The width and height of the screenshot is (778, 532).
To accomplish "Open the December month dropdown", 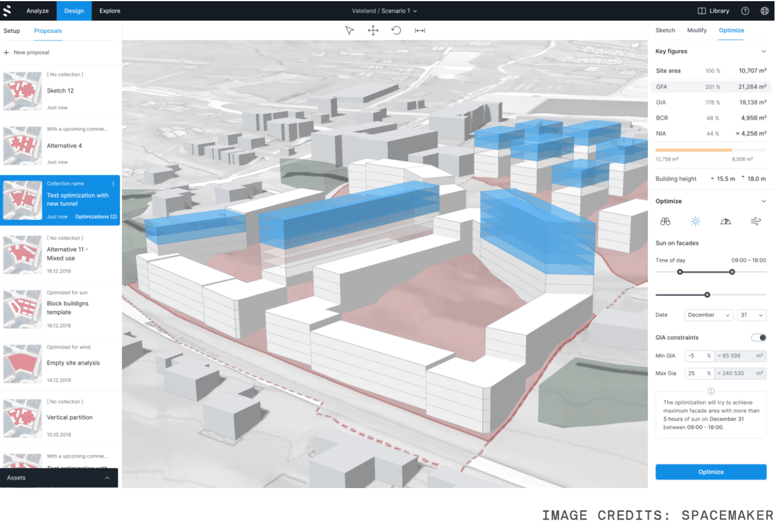I will click(x=709, y=315).
